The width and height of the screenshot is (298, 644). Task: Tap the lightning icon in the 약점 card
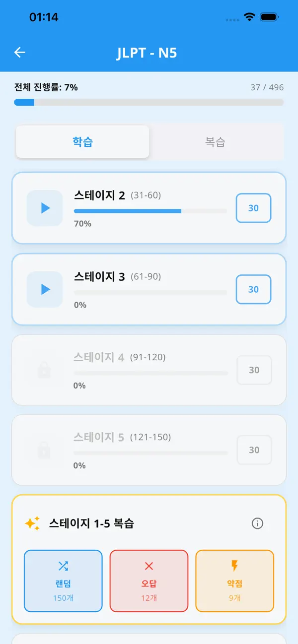click(x=234, y=566)
